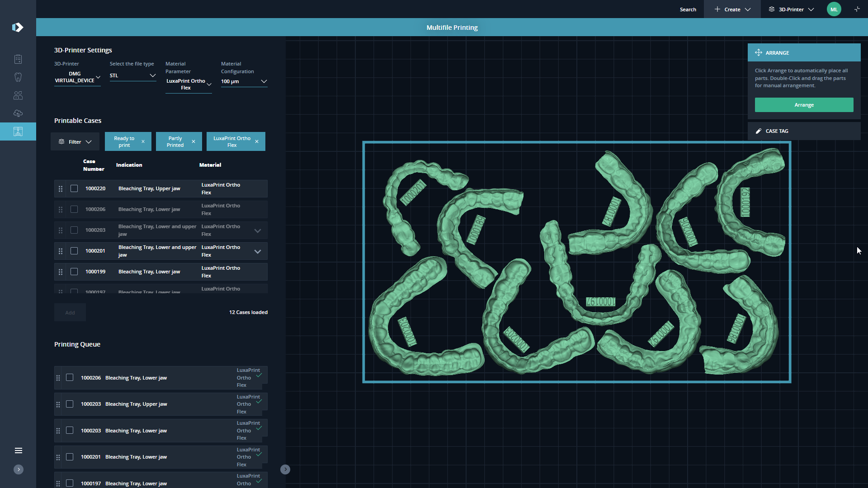Viewport: 868px width, 488px height.
Task: Expand the sidebar with the arrow button
Action: pos(19,469)
